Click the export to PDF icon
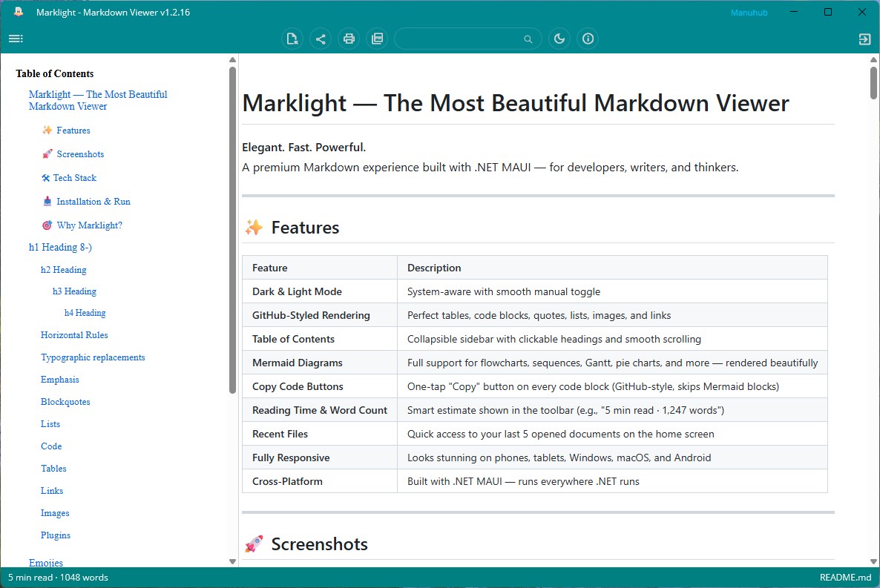 377,39
